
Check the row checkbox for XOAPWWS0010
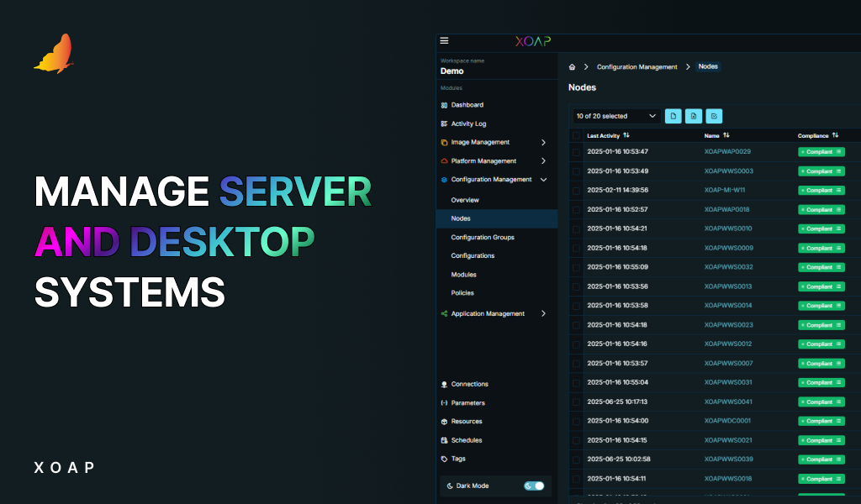point(576,229)
